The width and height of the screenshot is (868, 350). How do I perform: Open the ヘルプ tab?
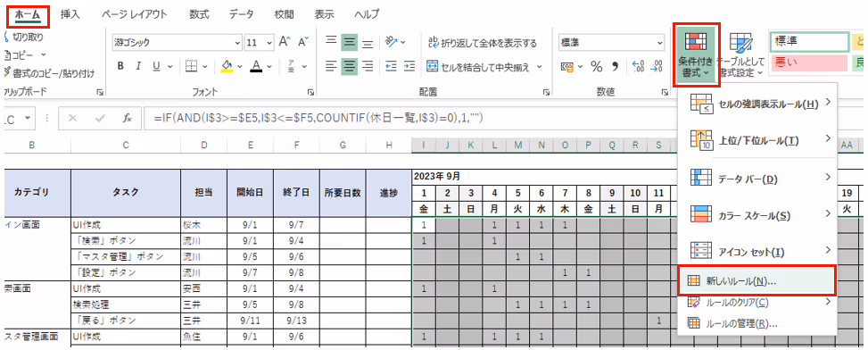pyautogui.click(x=367, y=15)
